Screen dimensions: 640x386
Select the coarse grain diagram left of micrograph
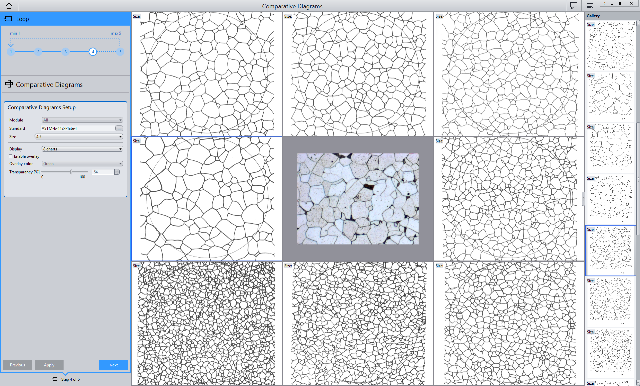pyautogui.click(x=207, y=199)
